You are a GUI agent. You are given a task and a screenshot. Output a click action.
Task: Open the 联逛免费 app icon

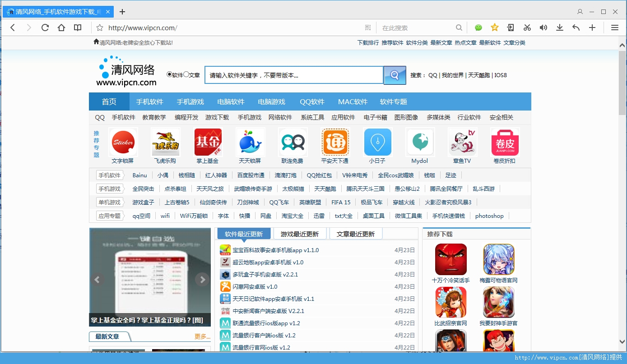293,142
